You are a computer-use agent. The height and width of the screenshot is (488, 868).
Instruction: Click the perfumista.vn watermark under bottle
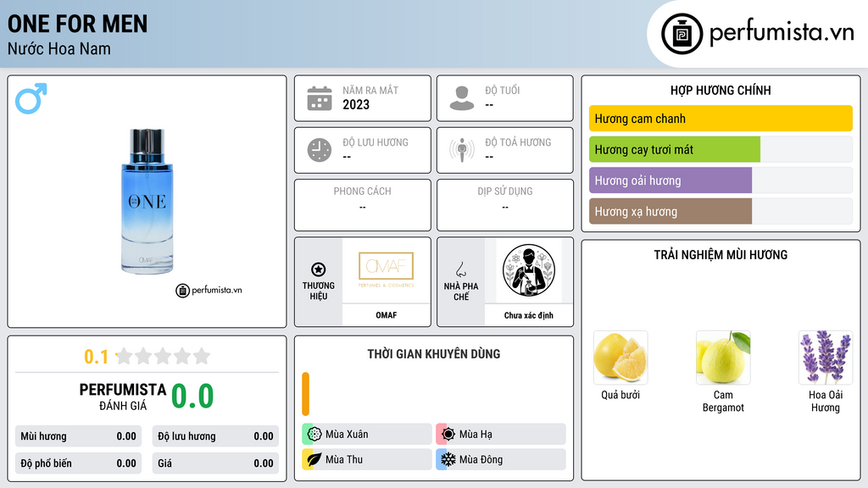209,290
